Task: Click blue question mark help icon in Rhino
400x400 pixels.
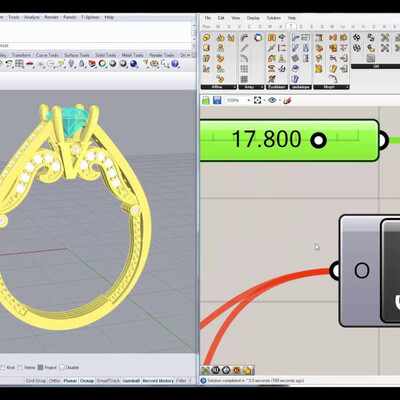Action: point(175,63)
